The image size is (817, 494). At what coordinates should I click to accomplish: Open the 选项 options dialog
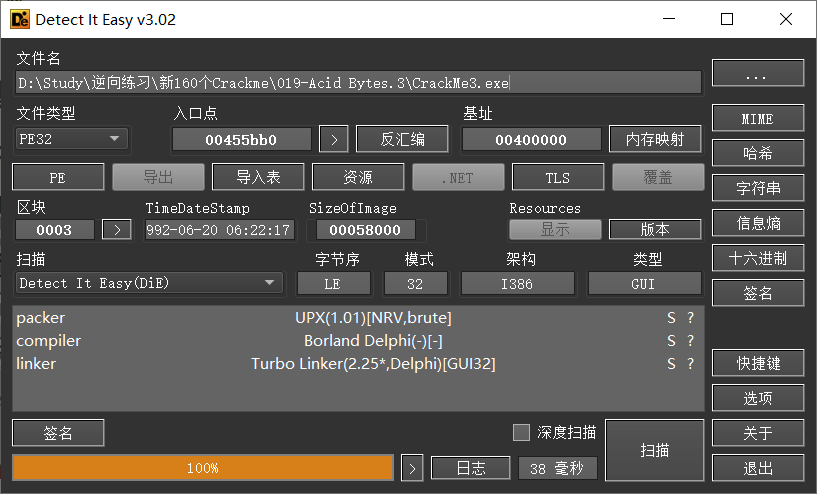coord(758,398)
